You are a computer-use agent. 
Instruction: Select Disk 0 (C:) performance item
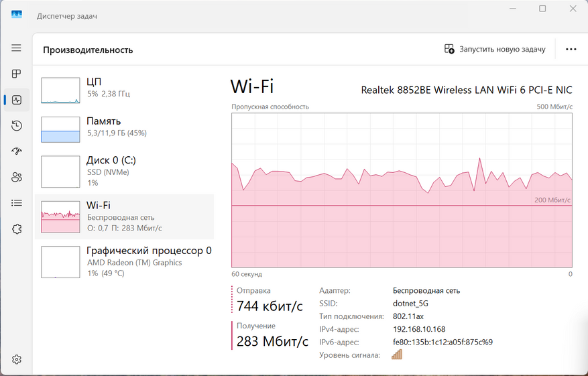tap(124, 172)
